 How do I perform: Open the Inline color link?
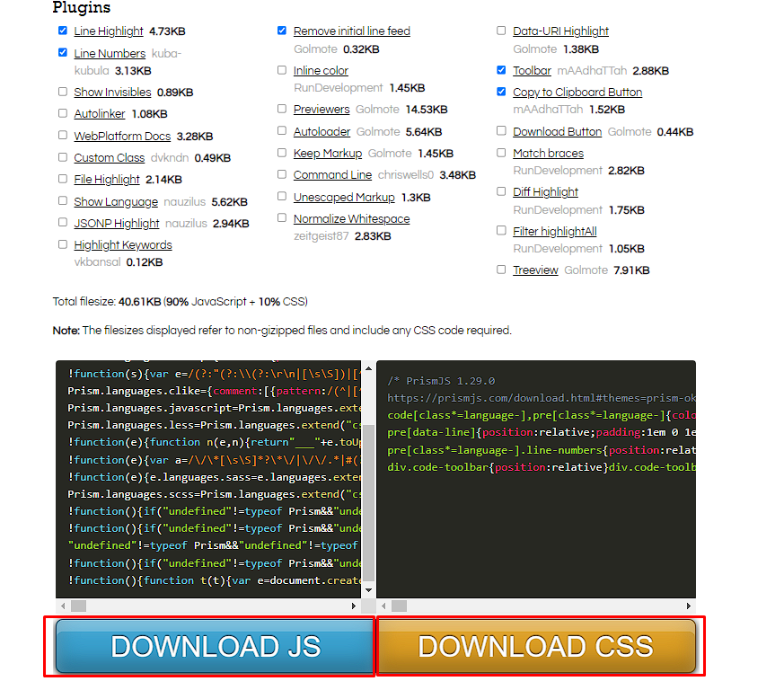point(321,71)
